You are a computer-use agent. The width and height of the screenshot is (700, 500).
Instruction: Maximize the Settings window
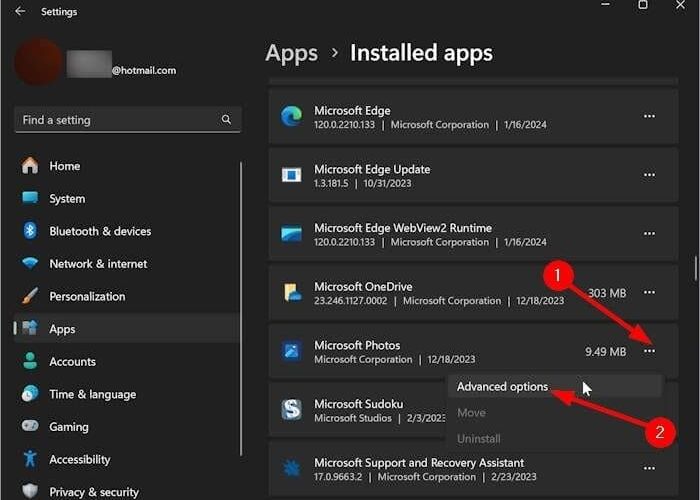[643, 5]
